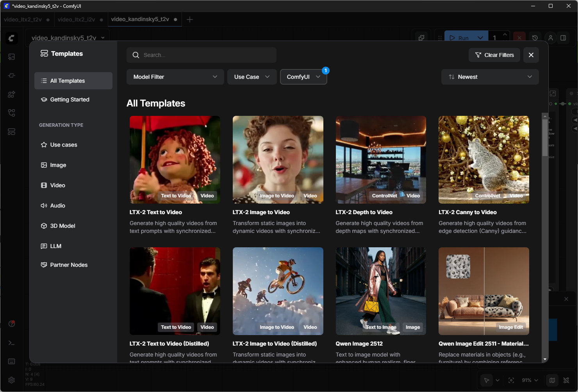578x392 pixels.
Task: Select the Video film-strip icon
Action: [x=44, y=185]
